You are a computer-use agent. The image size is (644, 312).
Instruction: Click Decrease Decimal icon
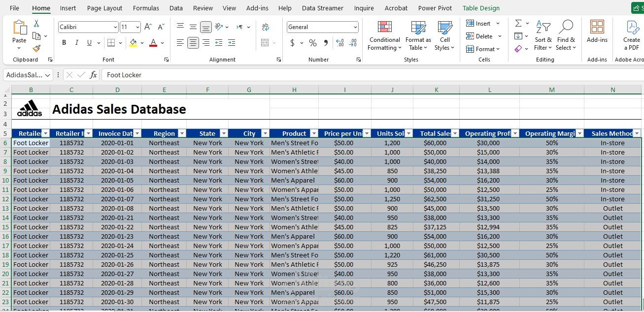click(x=353, y=43)
